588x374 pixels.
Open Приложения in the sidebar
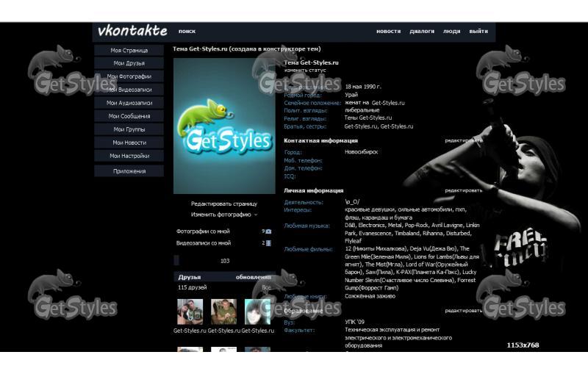[129, 171]
